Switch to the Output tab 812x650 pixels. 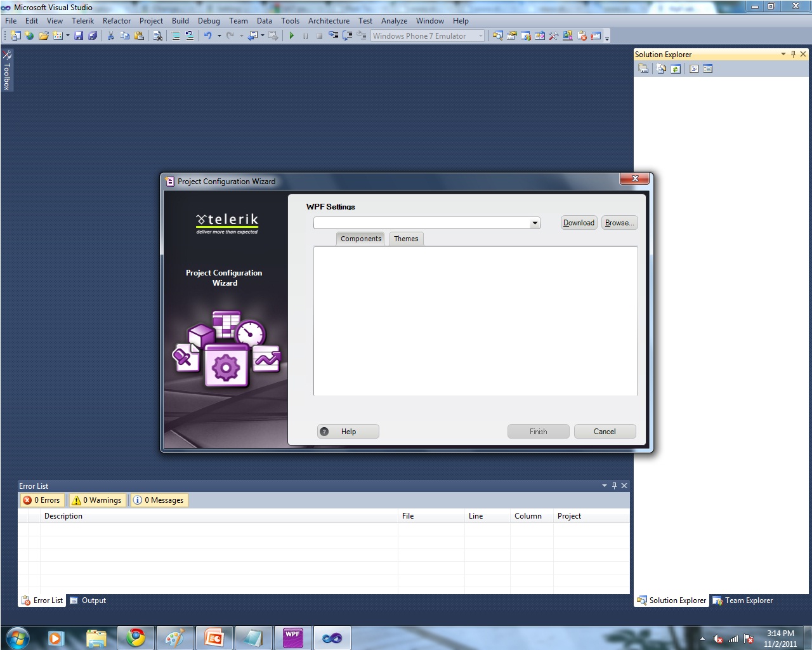[x=88, y=600]
